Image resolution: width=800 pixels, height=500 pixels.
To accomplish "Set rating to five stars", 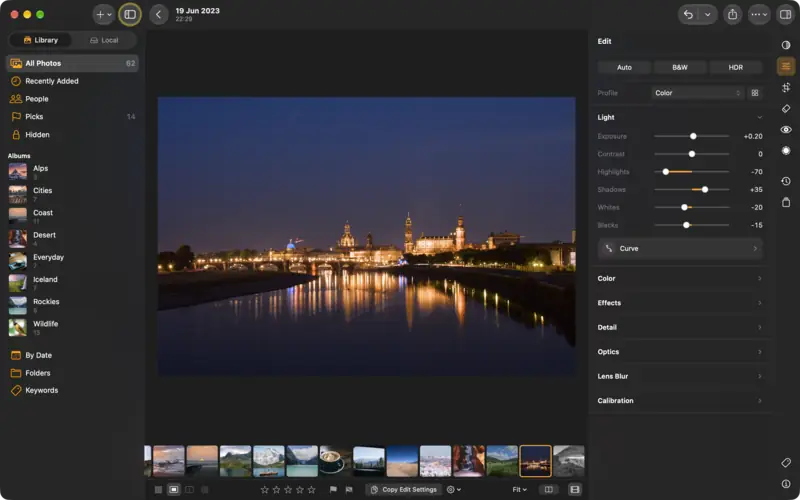I will 312,490.
